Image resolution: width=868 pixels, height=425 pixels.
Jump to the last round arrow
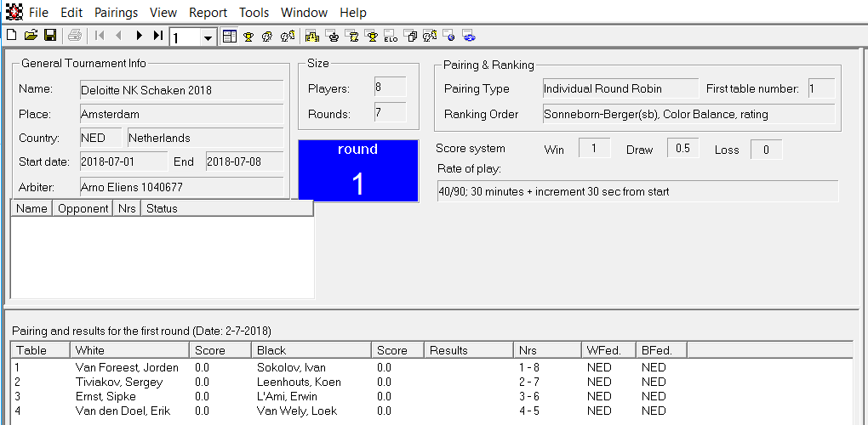pos(158,36)
